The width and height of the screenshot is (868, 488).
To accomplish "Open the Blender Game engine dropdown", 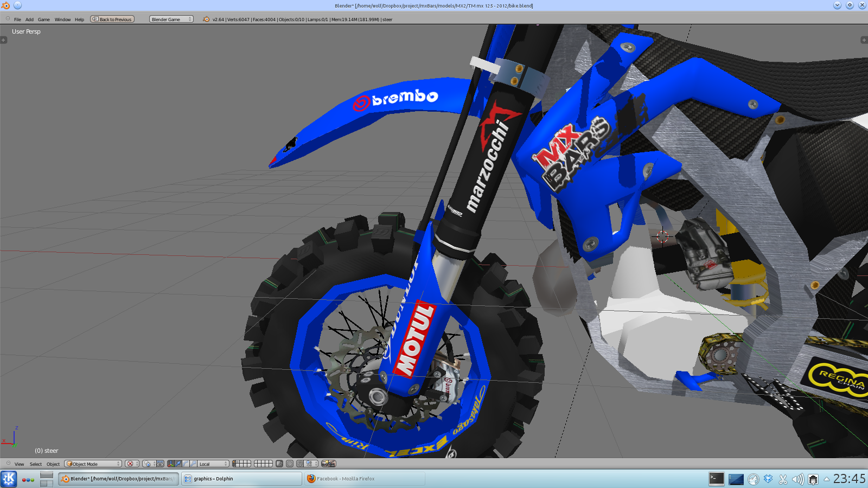I will coord(171,19).
